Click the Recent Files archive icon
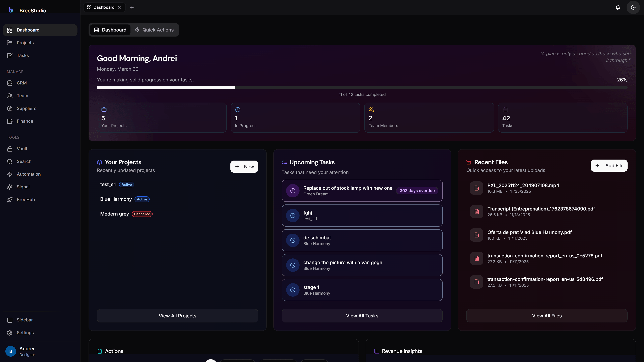644x362 pixels. pos(469,162)
